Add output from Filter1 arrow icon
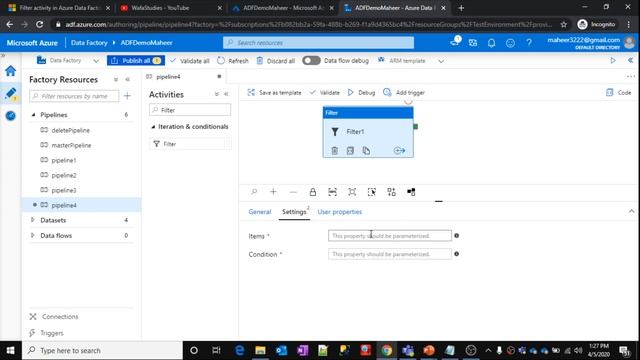Screen dimensions: 640x360 coord(399,151)
